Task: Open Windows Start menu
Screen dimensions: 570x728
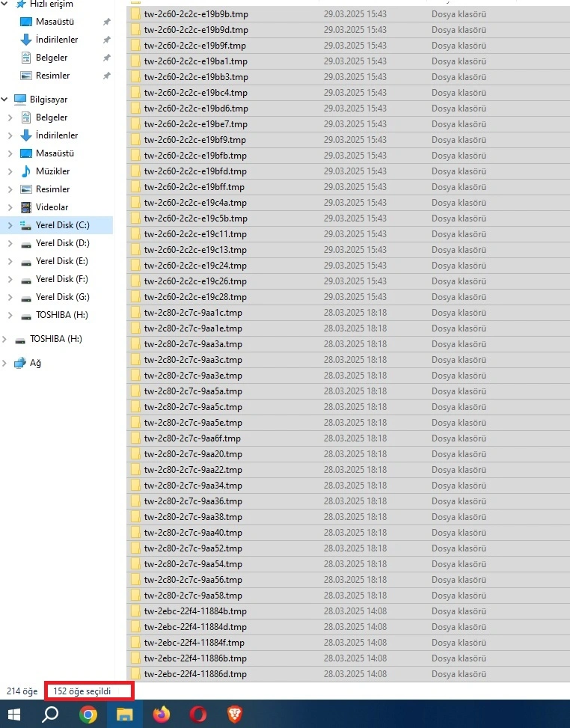Action: coord(14,714)
